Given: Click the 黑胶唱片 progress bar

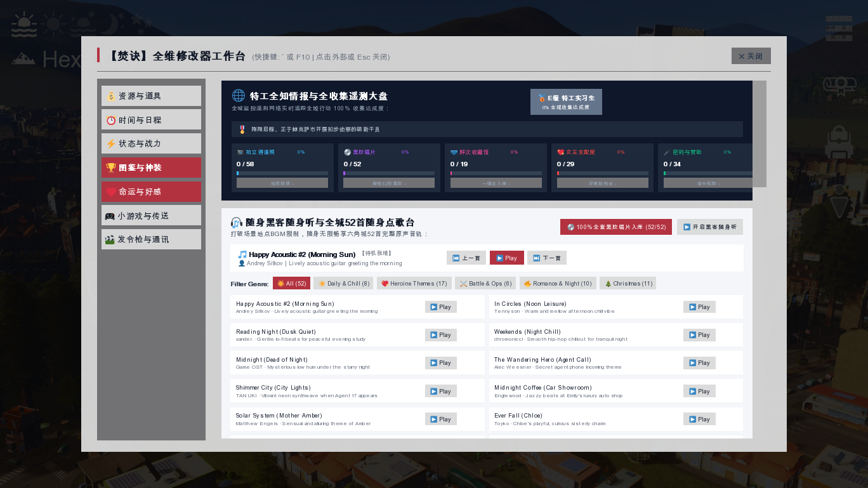Looking at the screenshot, I should pos(389,173).
